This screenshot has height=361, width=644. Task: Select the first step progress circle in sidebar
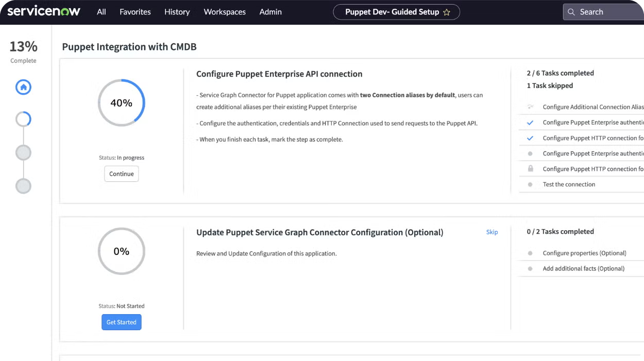pos(23,119)
